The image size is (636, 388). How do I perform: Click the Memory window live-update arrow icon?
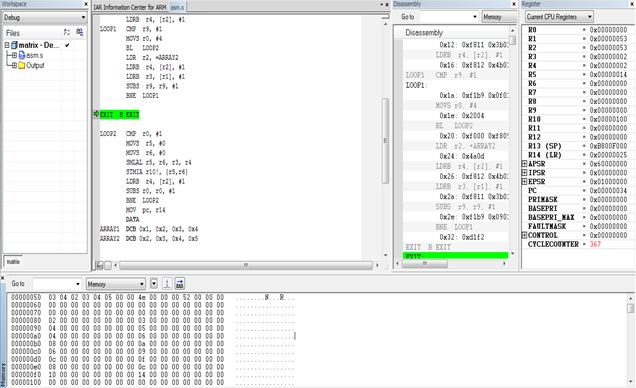pos(180,283)
